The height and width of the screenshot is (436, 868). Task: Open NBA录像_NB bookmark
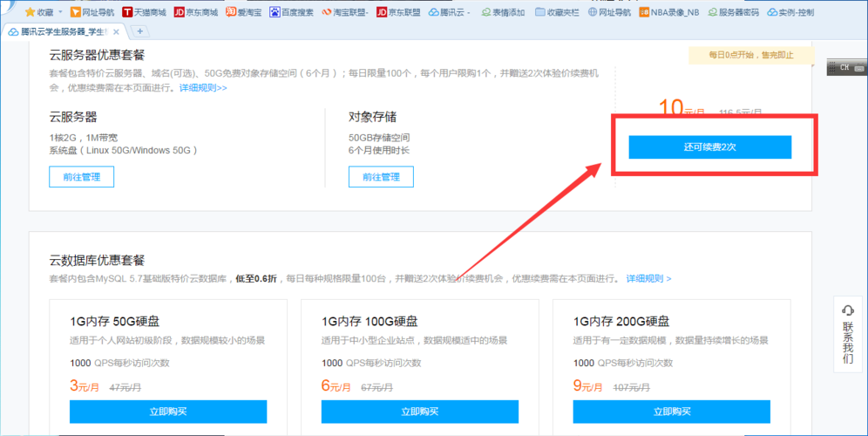669,11
